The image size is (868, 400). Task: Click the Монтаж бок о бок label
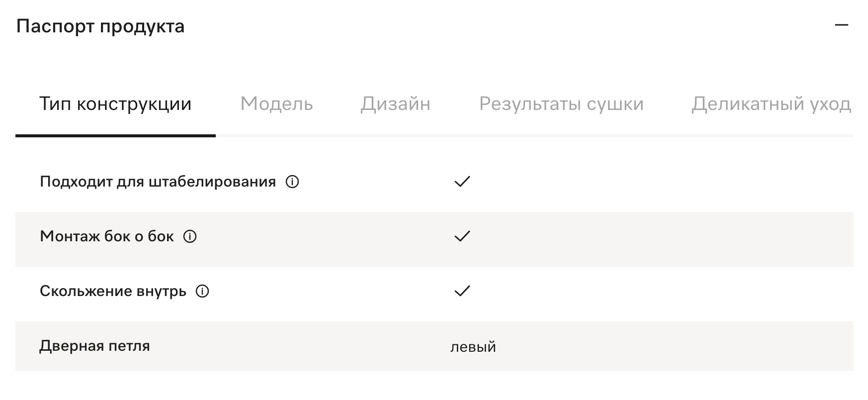point(107,236)
